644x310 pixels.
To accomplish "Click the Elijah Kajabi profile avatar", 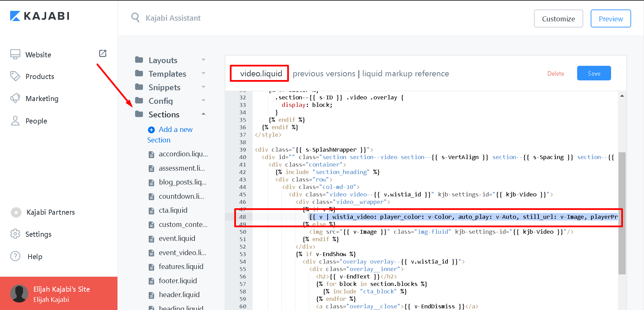I will point(19,294).
